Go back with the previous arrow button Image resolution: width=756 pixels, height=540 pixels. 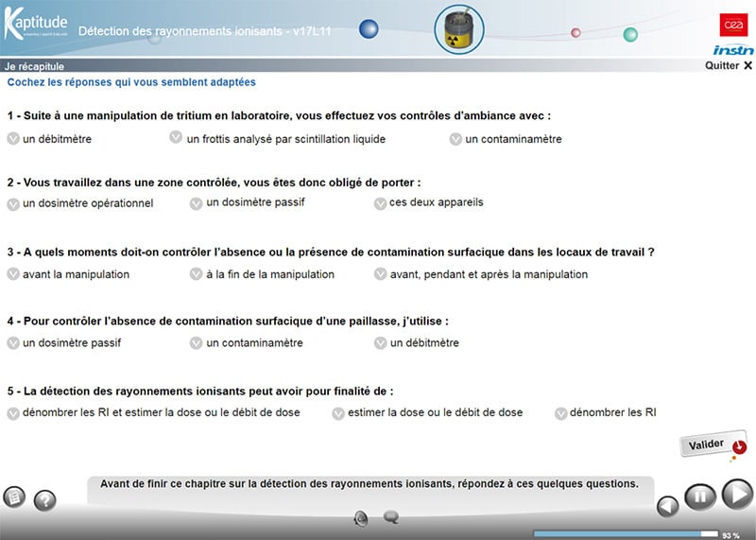coord(668,506)
